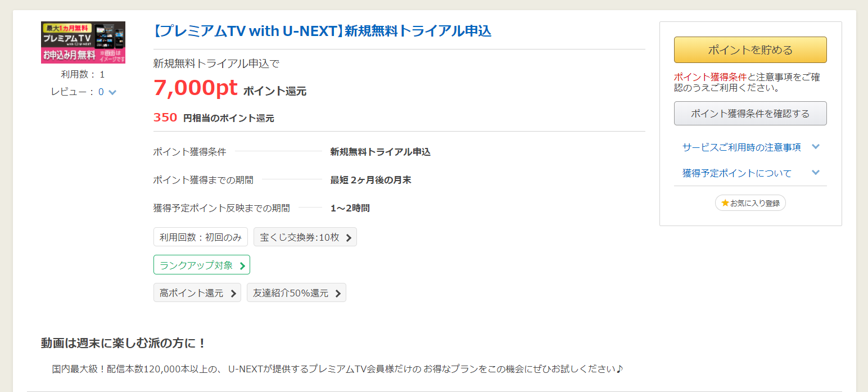This screenshot has height=392, width=868.
Task: Open the ランクアップ対象 tag
Action: [202, 265]
